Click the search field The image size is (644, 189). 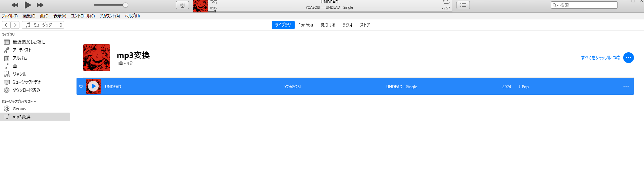coord(584,5)
